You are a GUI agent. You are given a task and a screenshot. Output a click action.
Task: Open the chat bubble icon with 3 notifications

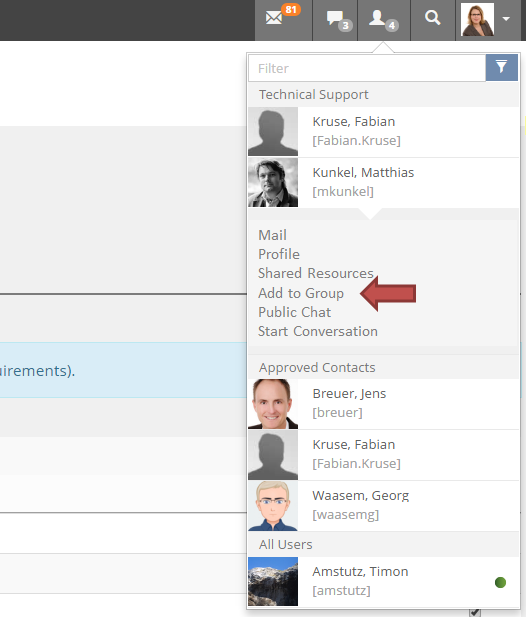[x=335, y=20]
